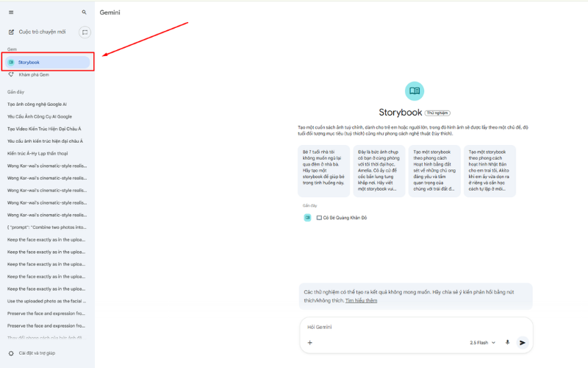Click the settings gear icon in sidebar
588x368 pixels.
pos(10,353)
